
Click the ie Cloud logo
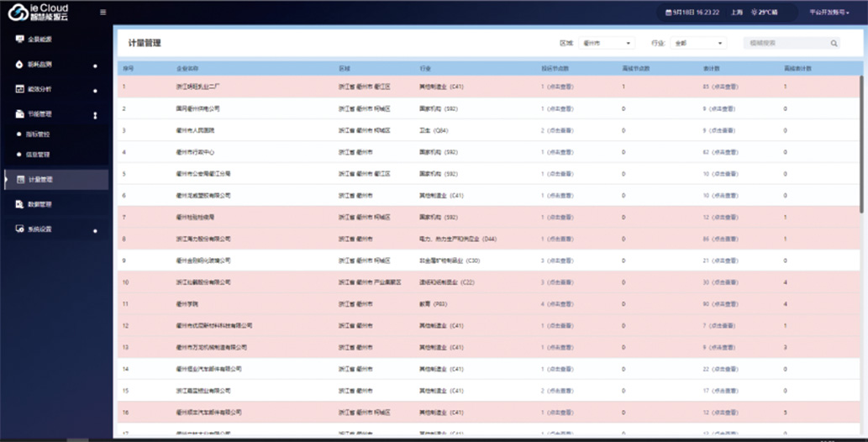[x=38, y=12]
